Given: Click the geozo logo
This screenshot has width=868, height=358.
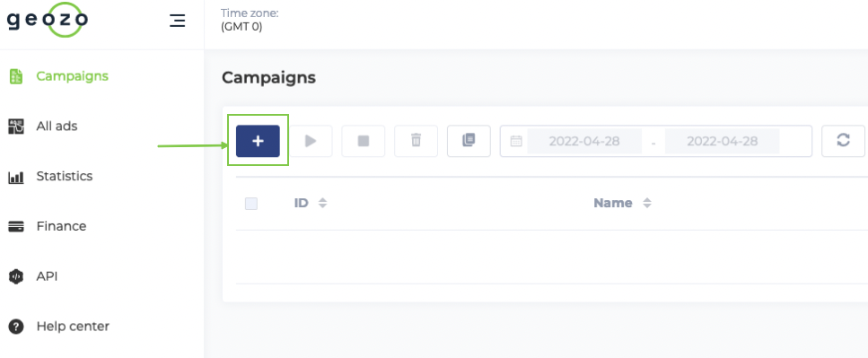Looking at the screenshot, I should coord(48,20).
